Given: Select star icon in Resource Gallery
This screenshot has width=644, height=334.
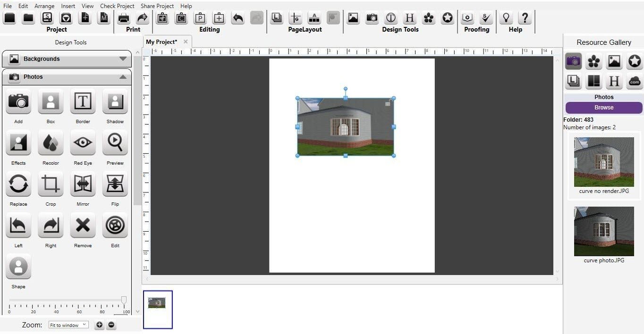Looking at the screenshot, I should pos(635,61).
